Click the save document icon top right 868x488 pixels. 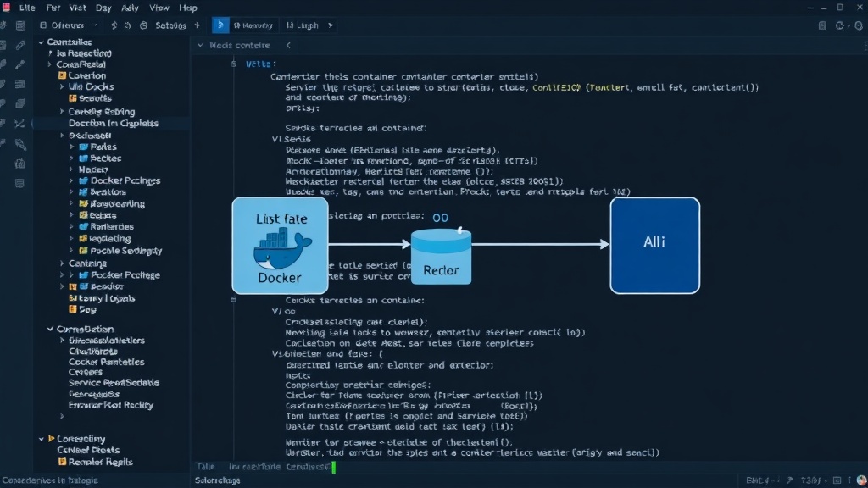click(x=822, y=25)
